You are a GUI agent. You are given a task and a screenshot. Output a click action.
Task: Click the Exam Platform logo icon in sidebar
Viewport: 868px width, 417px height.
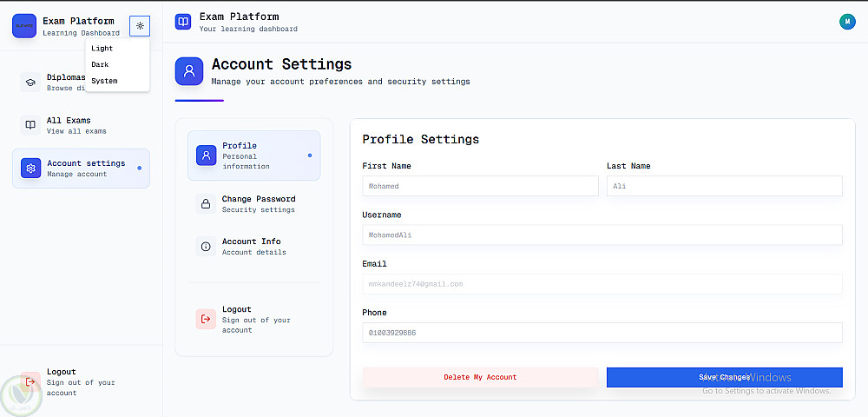[x=24, y=26]
